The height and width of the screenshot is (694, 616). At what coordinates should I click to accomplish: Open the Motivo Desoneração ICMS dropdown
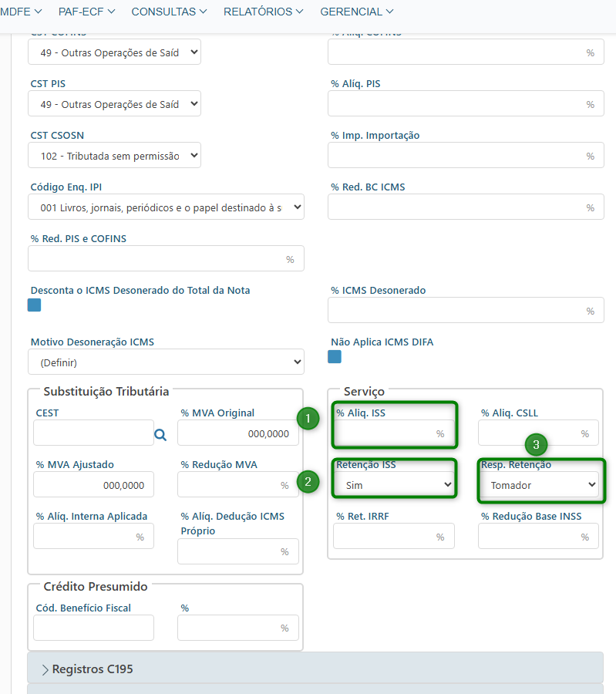[x=166, y=362]
